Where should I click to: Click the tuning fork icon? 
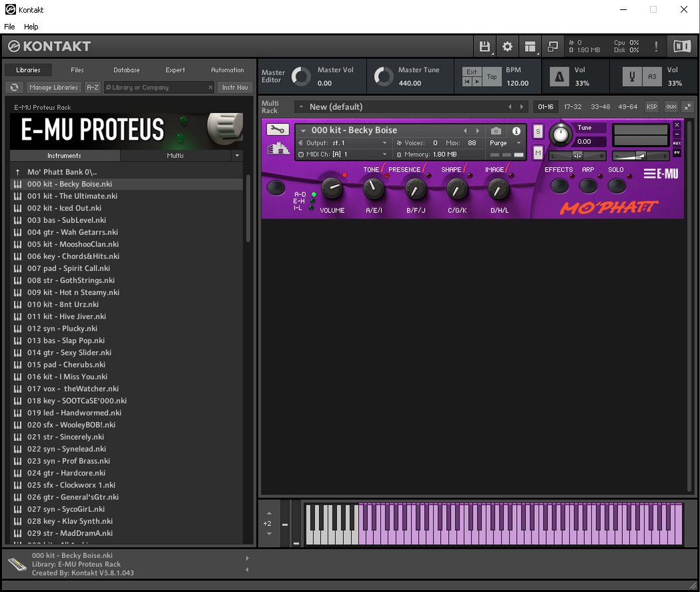(x=631, y=77)
